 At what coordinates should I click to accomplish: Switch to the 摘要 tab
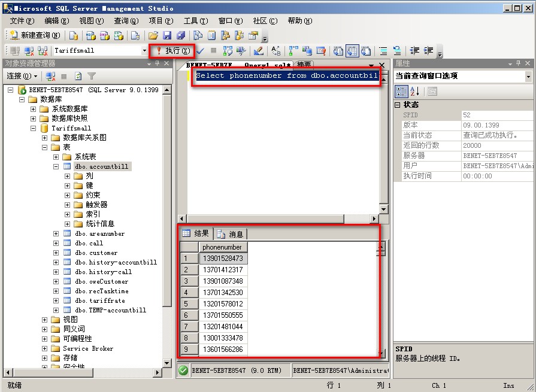[304, 65]
